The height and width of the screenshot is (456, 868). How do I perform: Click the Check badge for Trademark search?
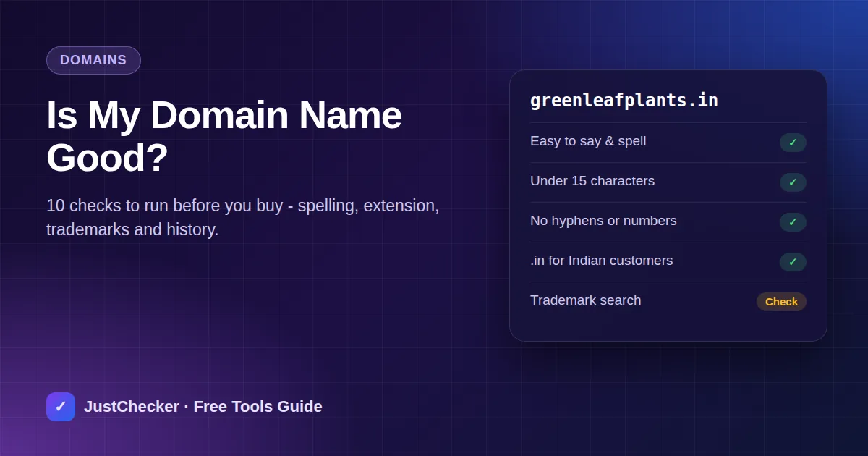pos(781,302)
